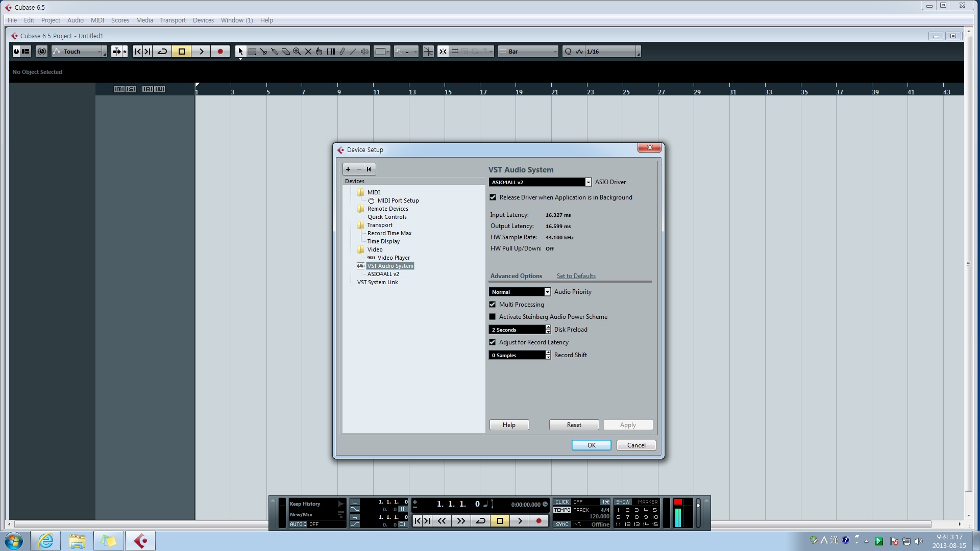Toggle CLICK metronome in transport panel

(562, 502)
